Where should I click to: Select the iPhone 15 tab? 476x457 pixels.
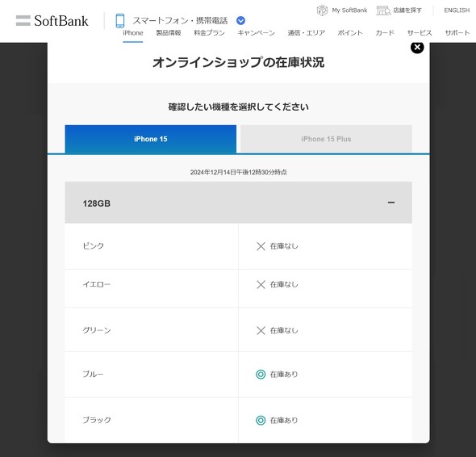tap(151, 139)
